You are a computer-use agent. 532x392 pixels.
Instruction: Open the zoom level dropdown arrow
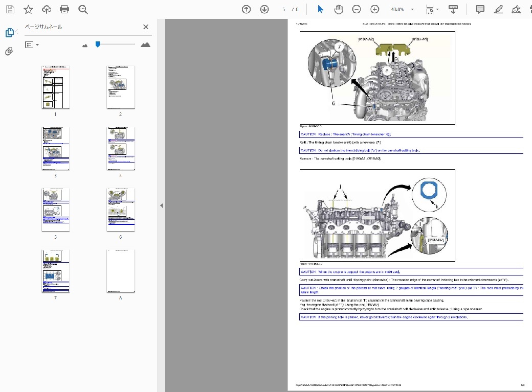412,10
